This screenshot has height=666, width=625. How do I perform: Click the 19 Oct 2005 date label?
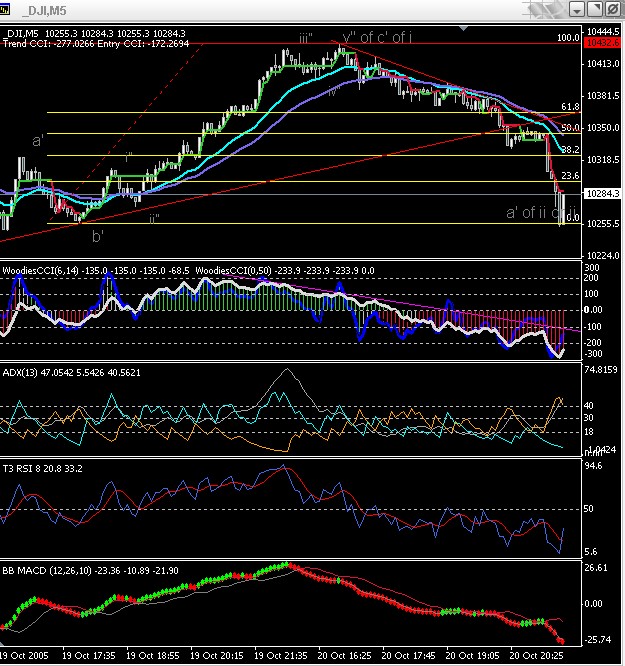pyautogui.click(x=24, y=655)
